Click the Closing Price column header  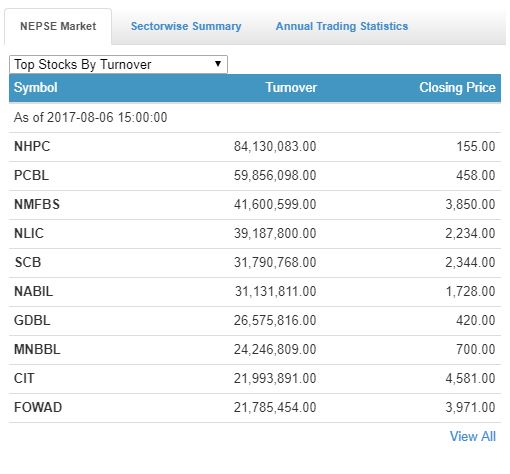[457, 88]
